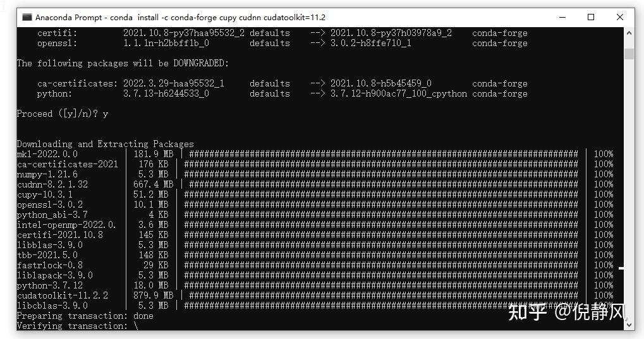Click version 3.0.2-h8ffe710_1

click(x=371, y=43)
